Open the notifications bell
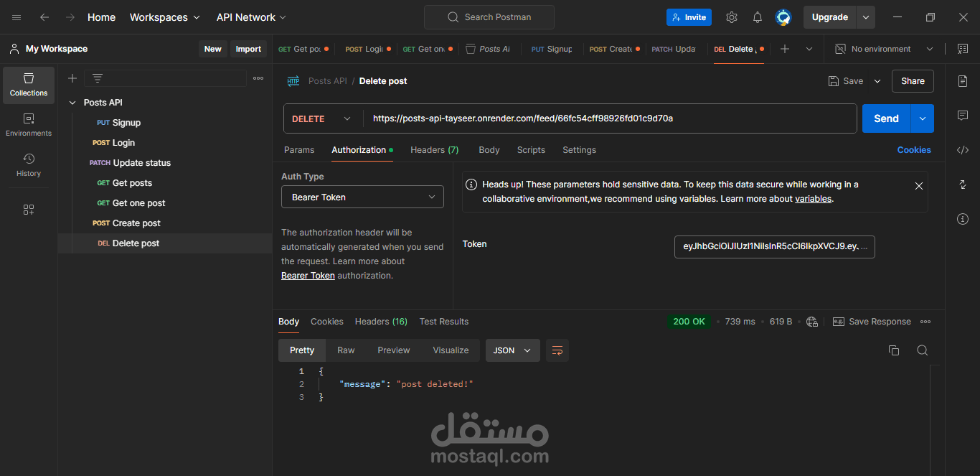The height and width of the screenshot is (476, 980). (x=758, y=17)
